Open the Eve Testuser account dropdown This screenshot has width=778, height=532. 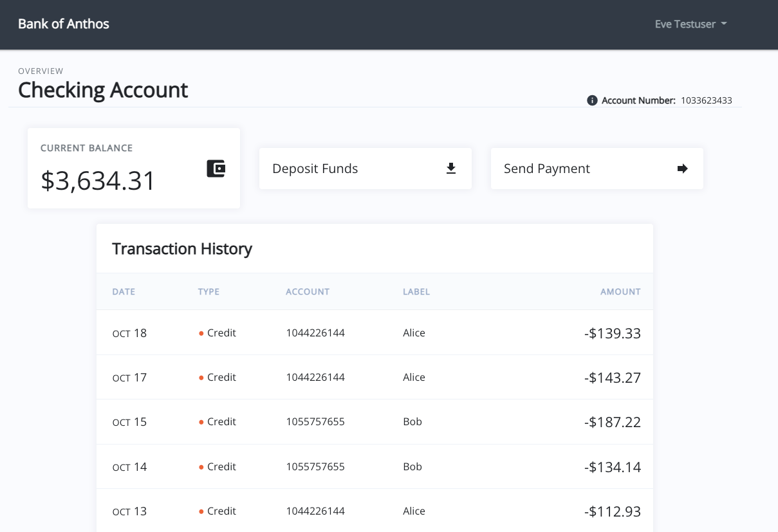(690, 24)
